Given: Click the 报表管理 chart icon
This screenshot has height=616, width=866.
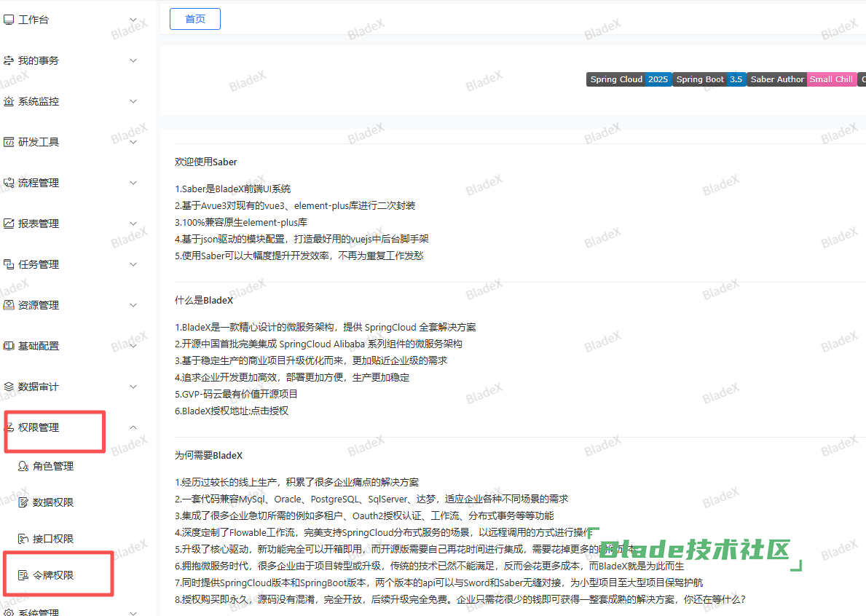Looking at the screenshot, I should (9, 224).
